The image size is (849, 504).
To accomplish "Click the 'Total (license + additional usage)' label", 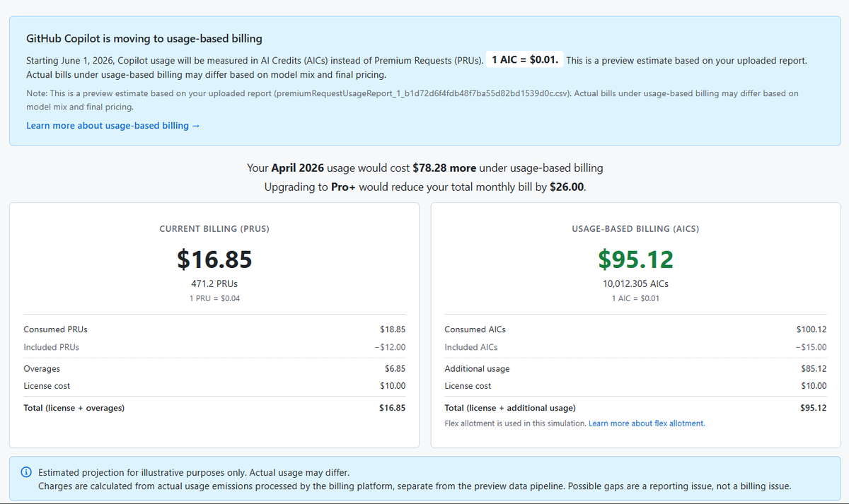I will 510,408.
